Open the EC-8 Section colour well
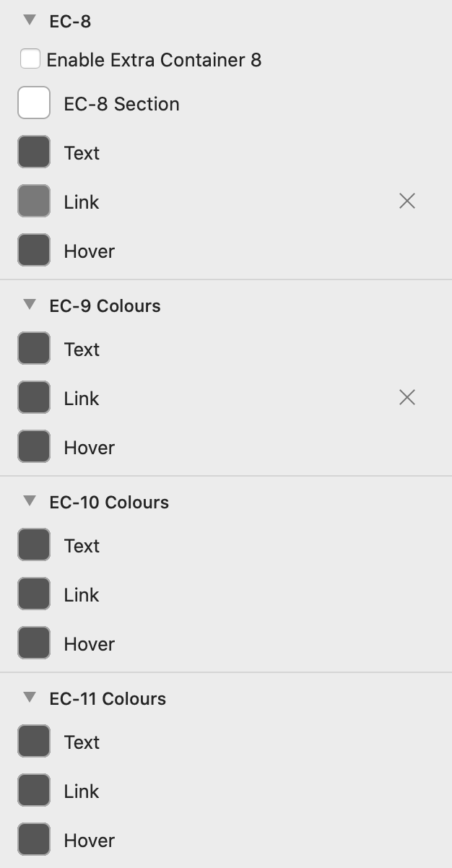The height and width of the screenshot is (868, 452). point(34,103)
